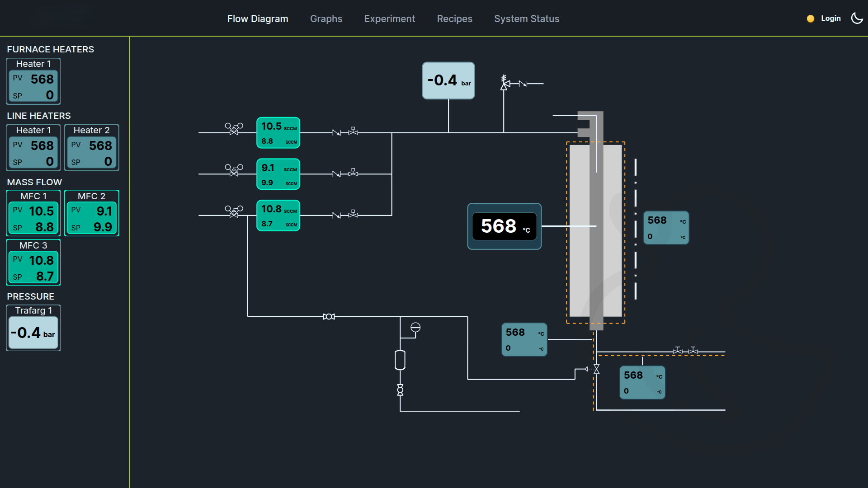Click first valve on furnace outlet line
This screenshot has height=488, width=868.
pos(678,350)
